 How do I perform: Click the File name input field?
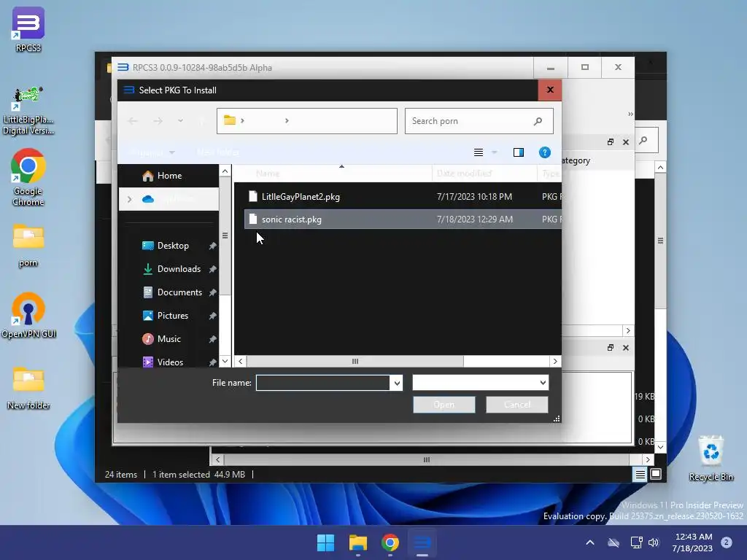coord(323,383)
